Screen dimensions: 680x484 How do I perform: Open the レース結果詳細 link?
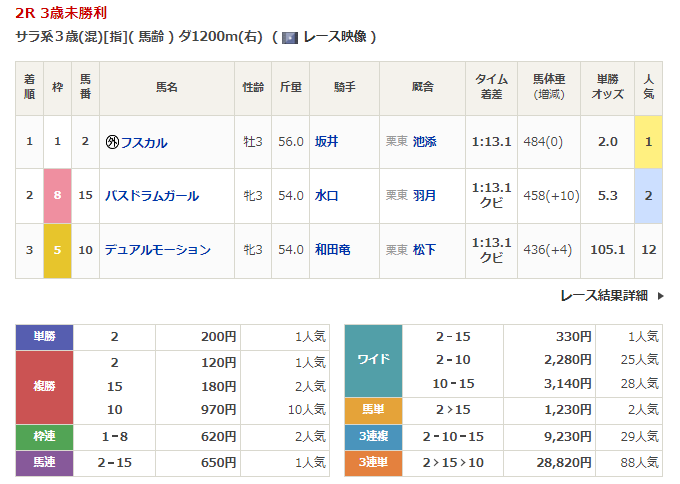(x=603, y=295)
